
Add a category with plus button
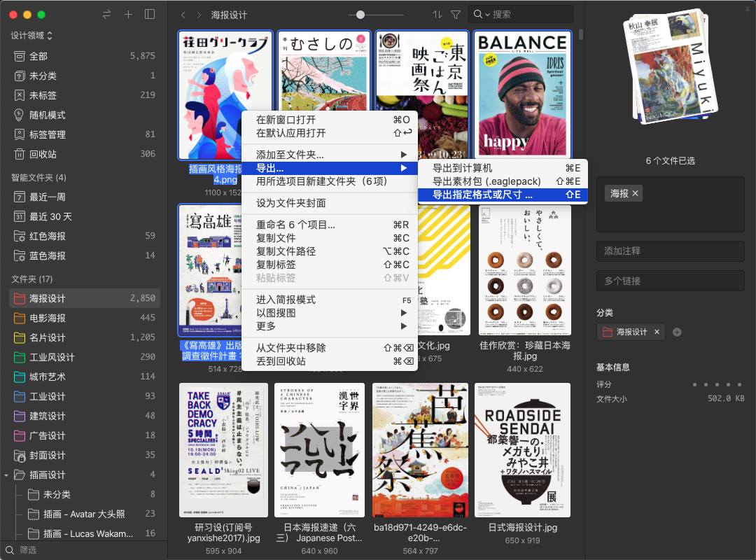tap(677, 332)
